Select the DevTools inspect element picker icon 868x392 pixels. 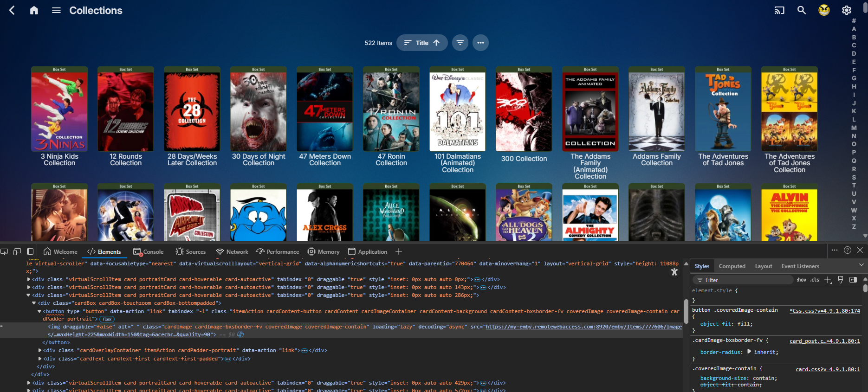coord(5,251)
